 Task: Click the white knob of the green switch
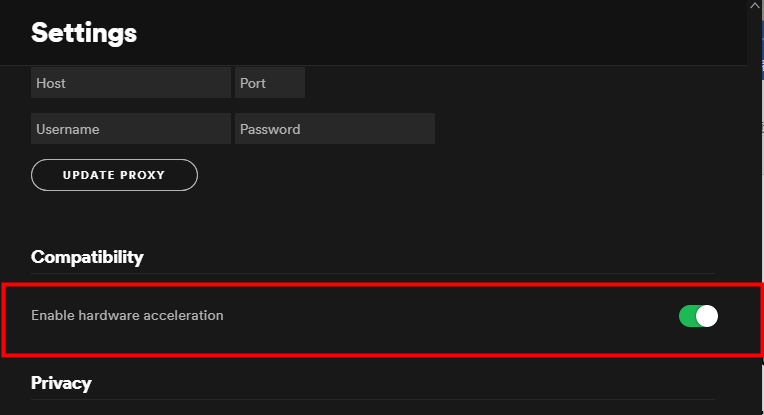coord(707,316)
